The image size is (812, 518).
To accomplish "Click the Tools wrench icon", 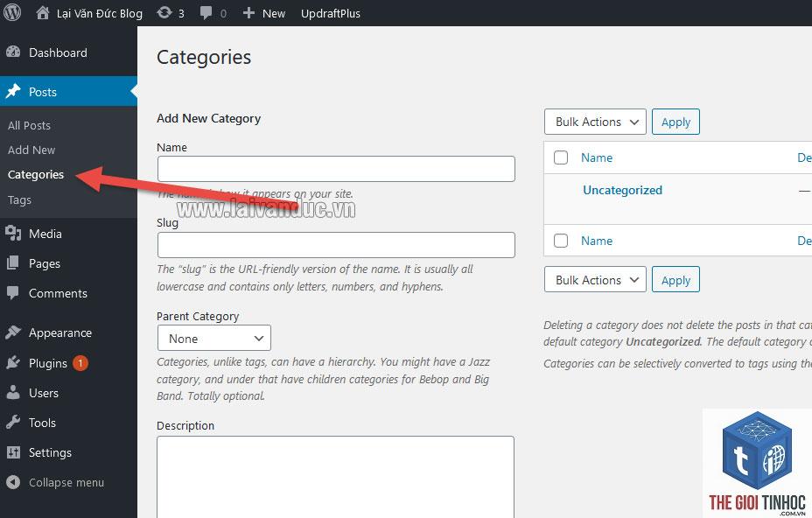I will pyautogui.click(x=13, y=422).
